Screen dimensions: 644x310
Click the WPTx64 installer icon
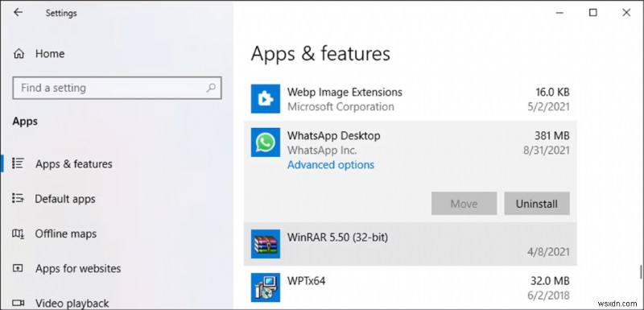tap(266, 287)
